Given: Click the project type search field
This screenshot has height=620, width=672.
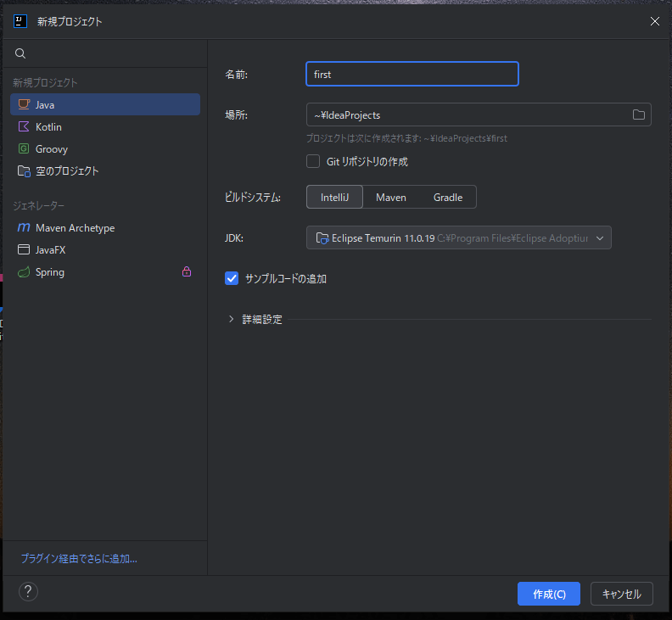Looking at the screenshot, I should (x=105, y=53).
